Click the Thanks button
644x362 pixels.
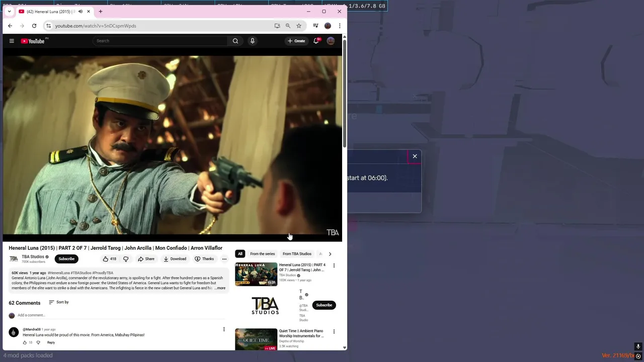[x=204, y=259]
